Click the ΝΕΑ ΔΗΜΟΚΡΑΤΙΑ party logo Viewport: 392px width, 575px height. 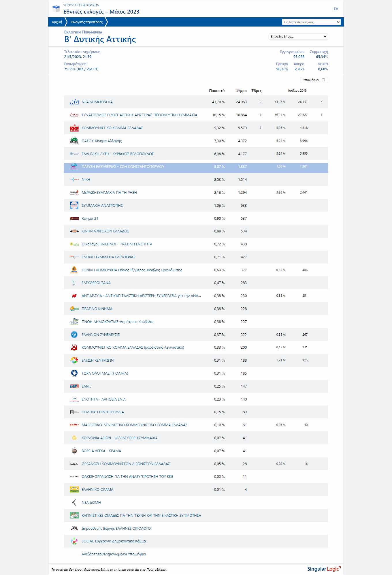[x=74, y=102]
